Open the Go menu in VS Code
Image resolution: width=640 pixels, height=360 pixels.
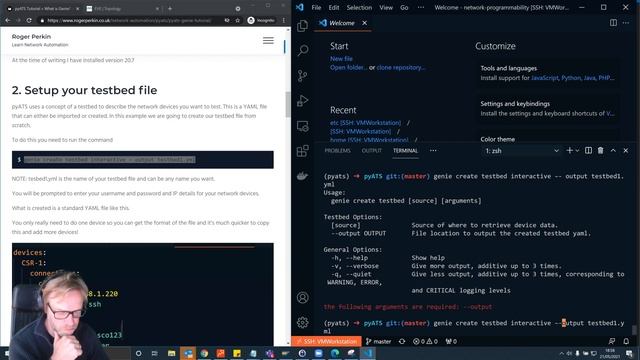404,7
